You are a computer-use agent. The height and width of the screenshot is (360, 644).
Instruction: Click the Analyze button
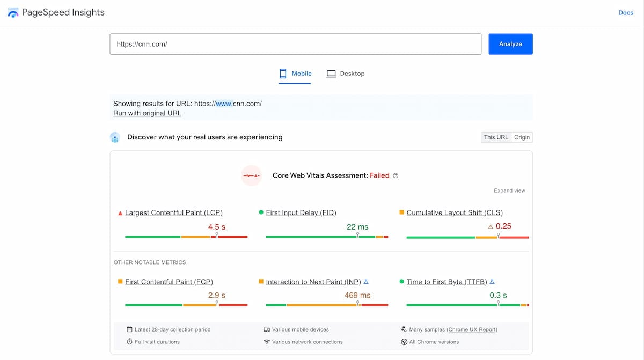coord(510,43)
